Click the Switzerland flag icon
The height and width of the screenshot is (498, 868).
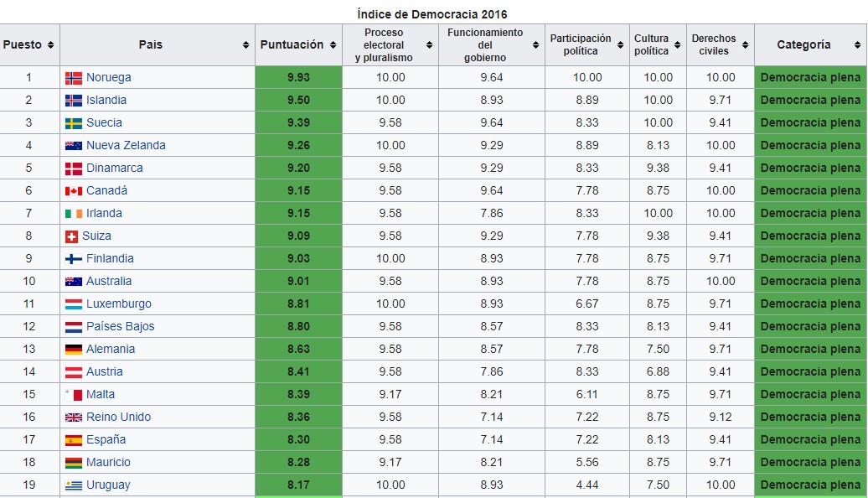(x=72, y=236)
